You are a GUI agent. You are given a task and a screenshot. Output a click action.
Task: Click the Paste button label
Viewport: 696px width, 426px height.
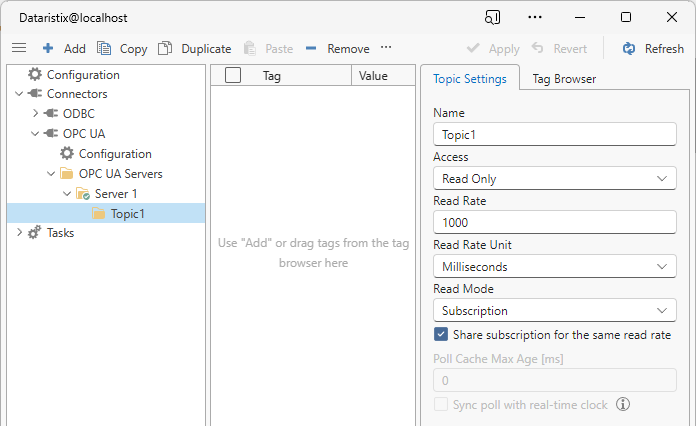tap(279, 48)
